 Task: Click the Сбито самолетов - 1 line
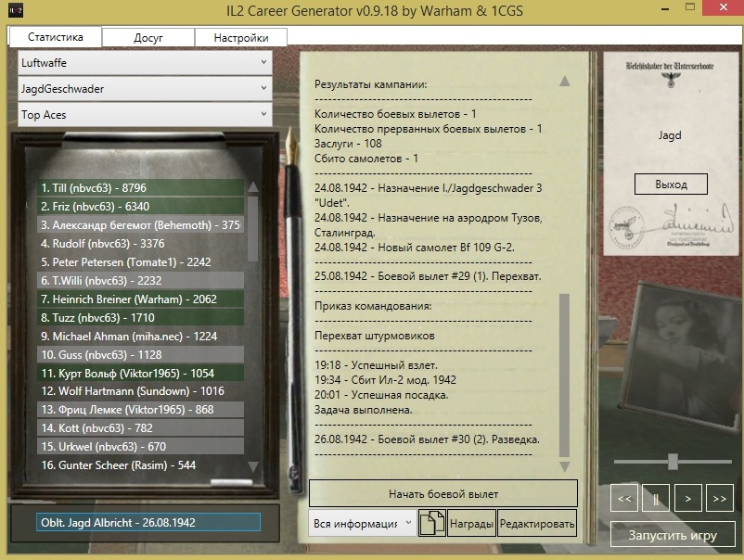pyautogui.click(x=366, y=159)
